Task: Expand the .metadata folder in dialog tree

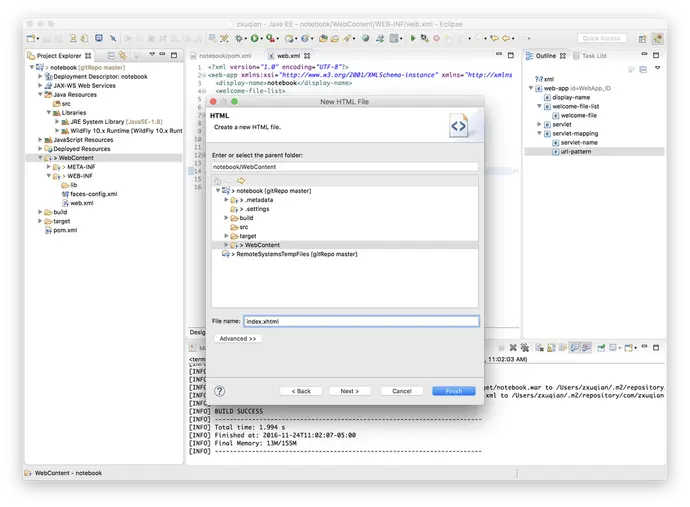Action: [x=227, y=200]
